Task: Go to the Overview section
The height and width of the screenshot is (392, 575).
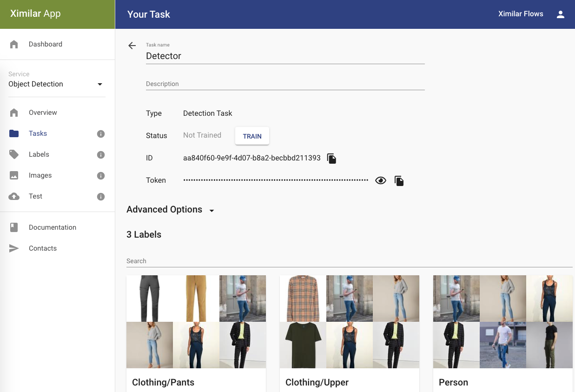Action: click(x=43, y=113)
